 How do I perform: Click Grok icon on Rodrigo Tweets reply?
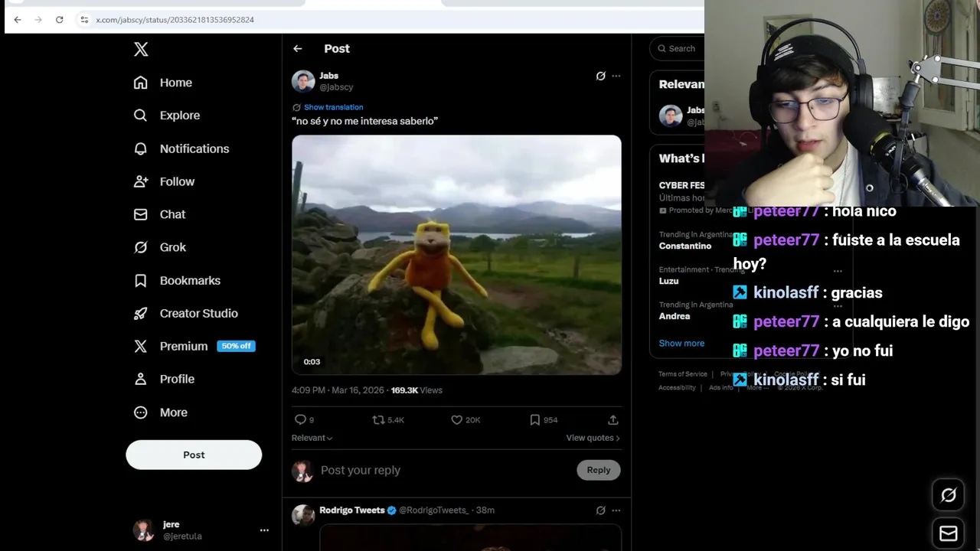tap(600, 510)
